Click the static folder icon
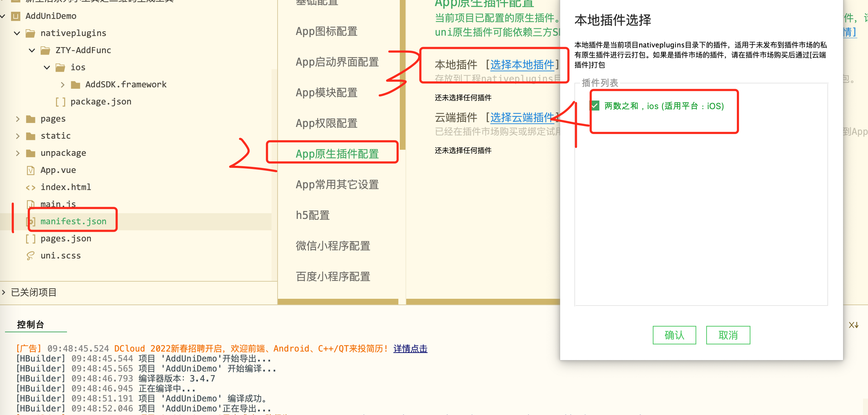868x415 pixels. click(x=31, y=136)
